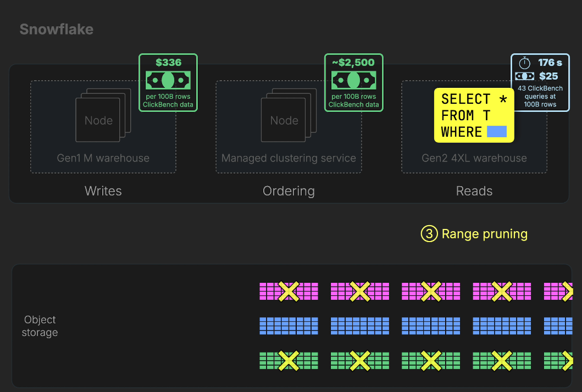
Task: Click the stopwatch icon beside 176 s
Action: (524, 63)
